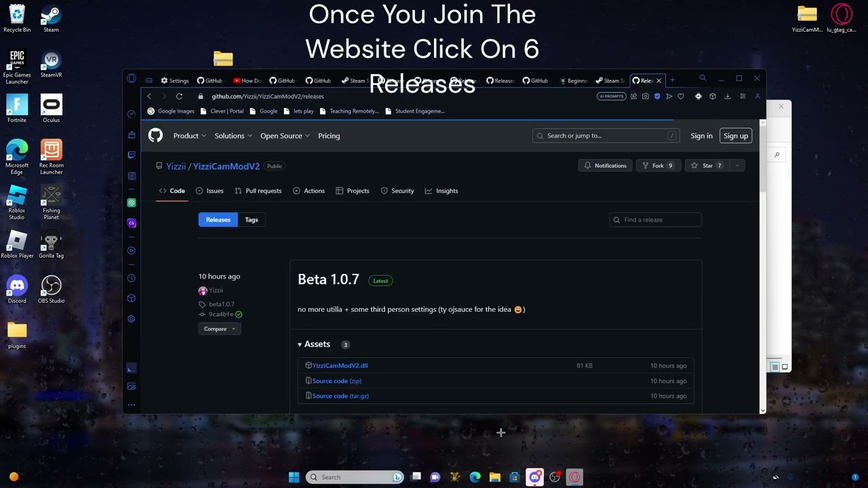Screen dimensions: 868x488
Task: Open the Pull requests tab
Action: coord(258,190)
